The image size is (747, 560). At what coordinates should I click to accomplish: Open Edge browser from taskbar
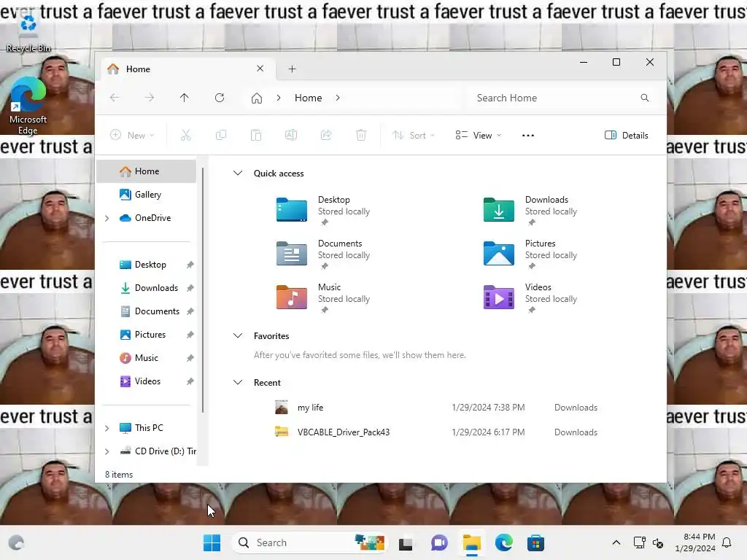pos(504,542)
